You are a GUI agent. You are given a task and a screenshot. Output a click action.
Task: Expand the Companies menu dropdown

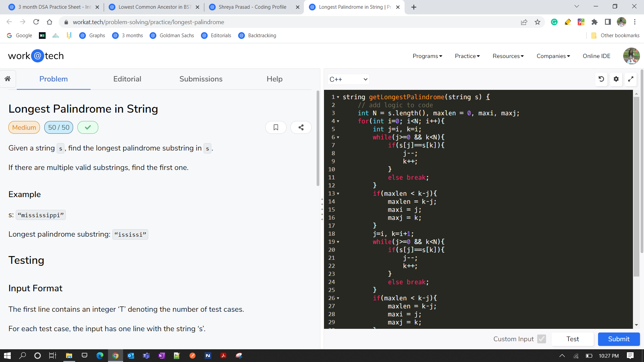(553, 56)
